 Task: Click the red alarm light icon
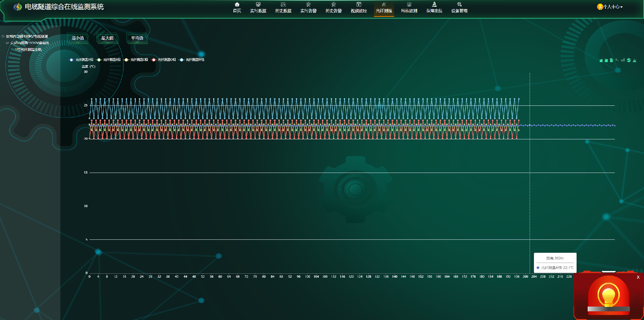(608, 295)
